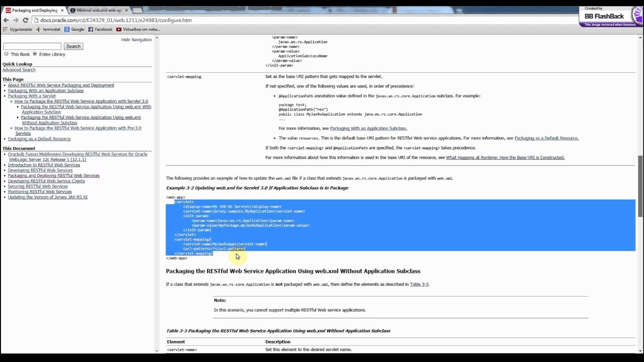644x362 pixels.
Task: Click the Table 3-3 caption text
Action: pos(278,331)
